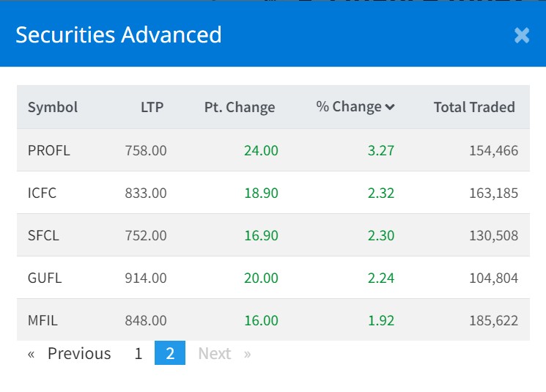Open page 1 of results

[138, 354]
